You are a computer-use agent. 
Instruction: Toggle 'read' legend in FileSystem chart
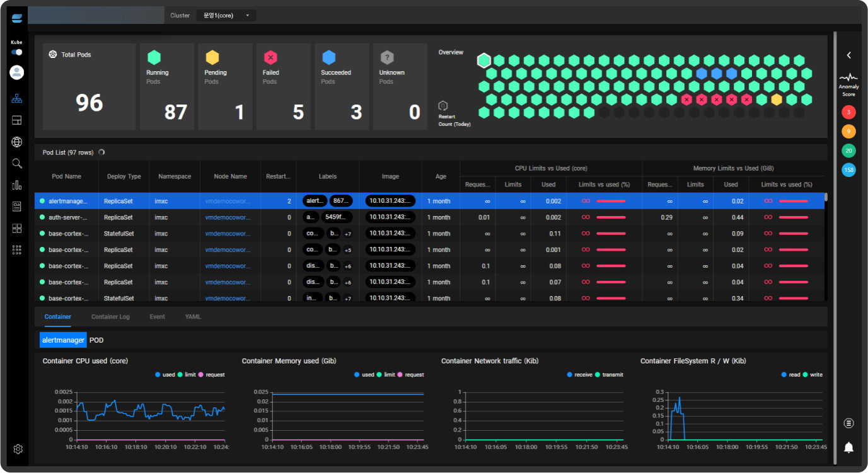click(790, 375)
